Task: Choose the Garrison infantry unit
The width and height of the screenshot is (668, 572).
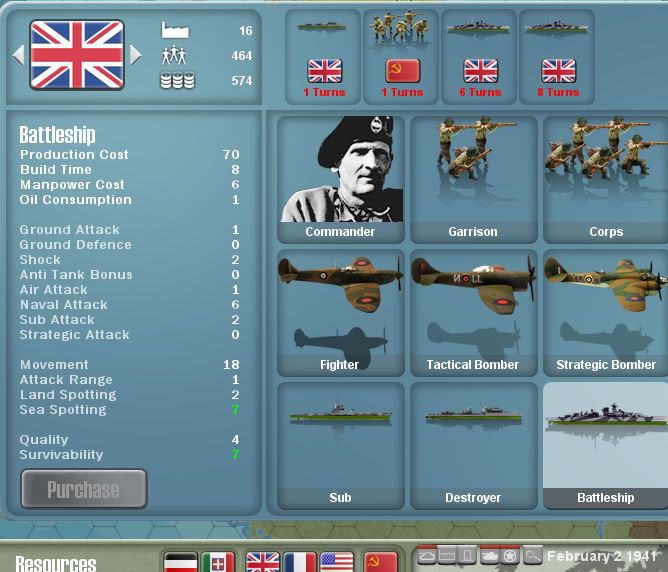Action: 473,180
